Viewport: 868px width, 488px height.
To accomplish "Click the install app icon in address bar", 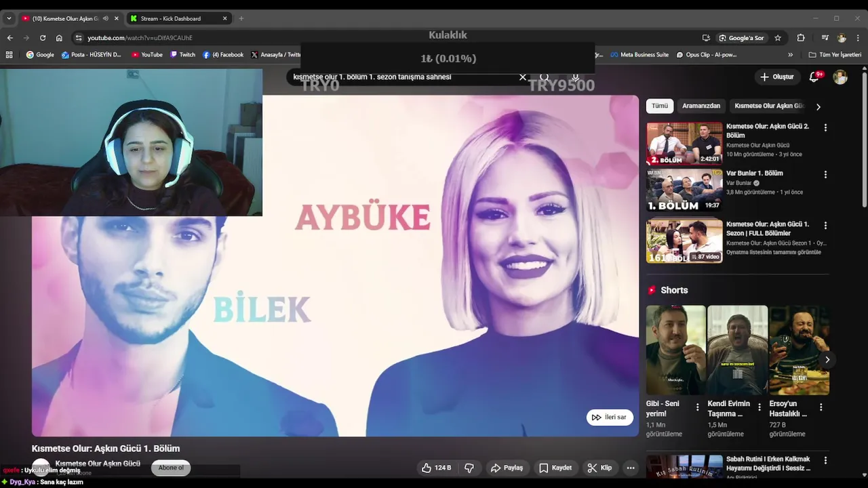I will (706, 38).
